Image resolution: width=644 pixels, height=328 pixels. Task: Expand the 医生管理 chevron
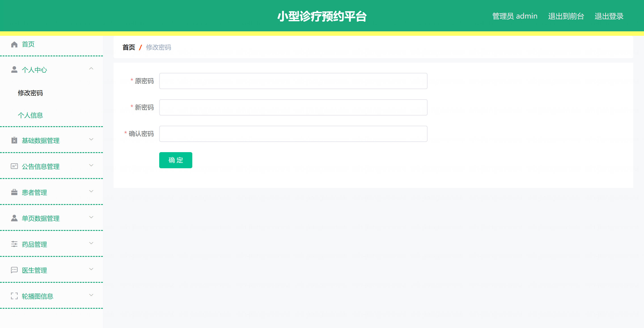91,269
